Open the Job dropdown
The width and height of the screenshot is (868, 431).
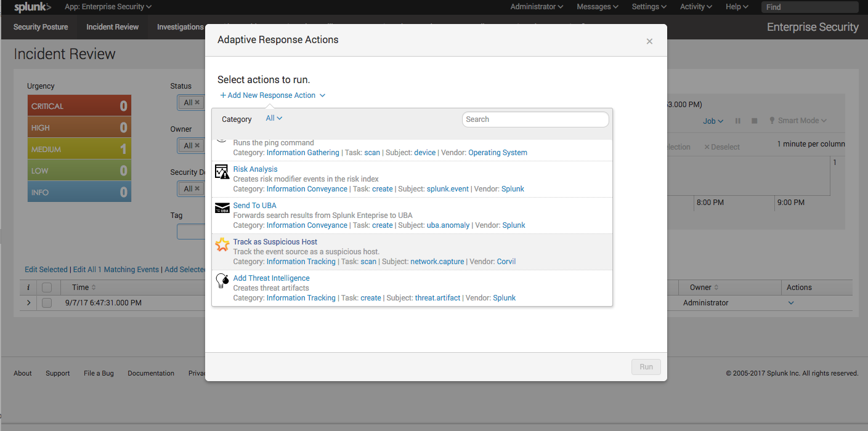pos(713,121)
